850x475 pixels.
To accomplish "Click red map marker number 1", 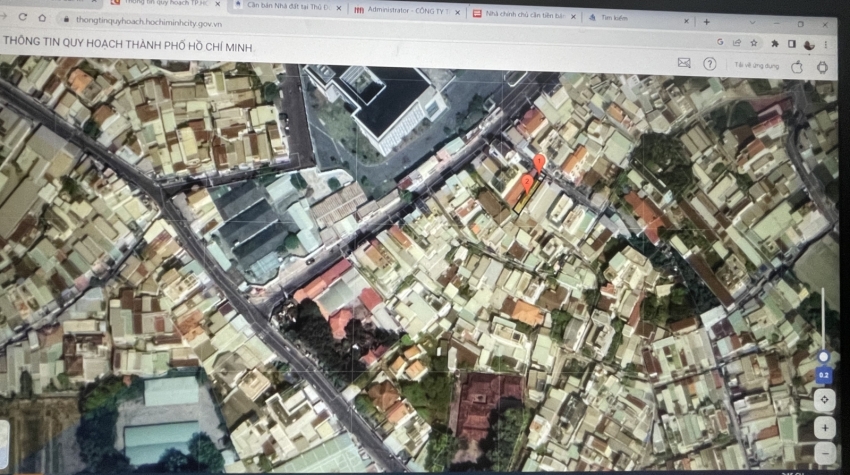I will coord(539,163).
